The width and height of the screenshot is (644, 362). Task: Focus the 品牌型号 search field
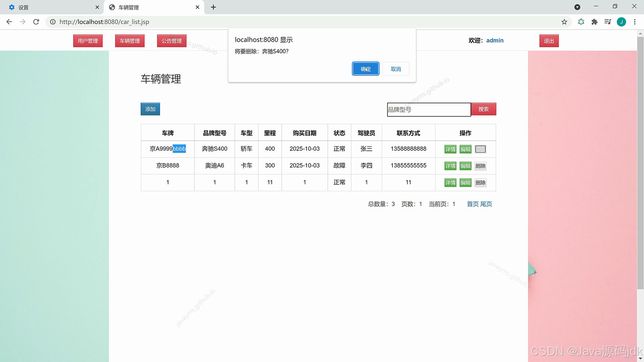[x=429, y=110]
